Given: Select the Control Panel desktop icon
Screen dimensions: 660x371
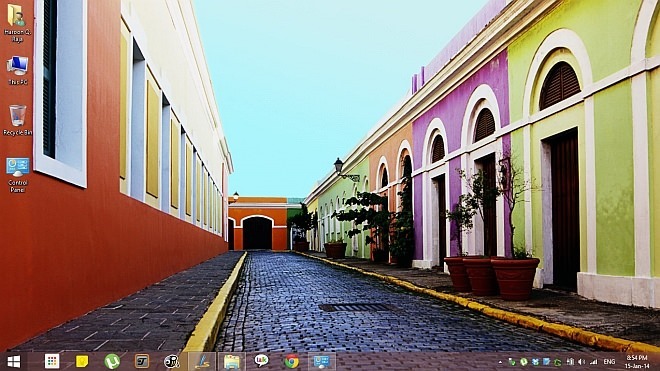Looking at the screenshot, I should tap(17, 175).
